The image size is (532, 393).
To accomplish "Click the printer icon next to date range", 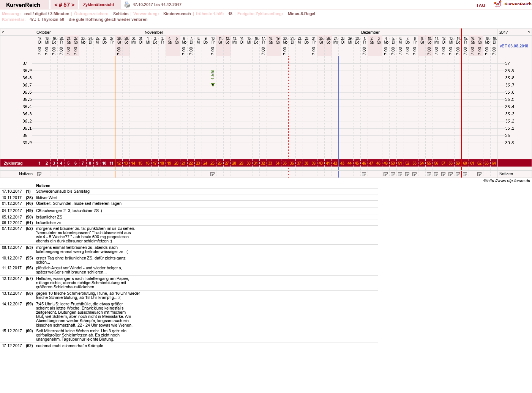I will pyautogui.click(x=127, y=5).
